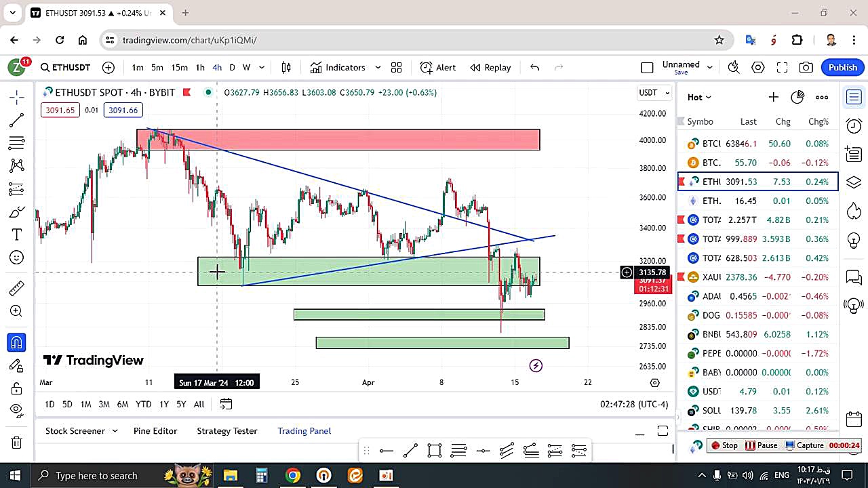The image size is (868, 488).
Task: Open watchlist more options ellipsis
Action: (x=822, y=97)
